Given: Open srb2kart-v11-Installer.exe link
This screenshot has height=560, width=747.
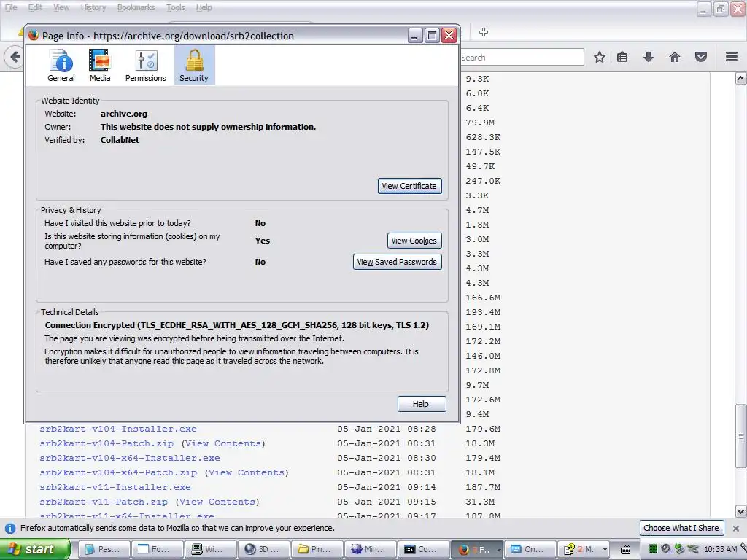Looking at the screenshot, I should tap(115, 488).
